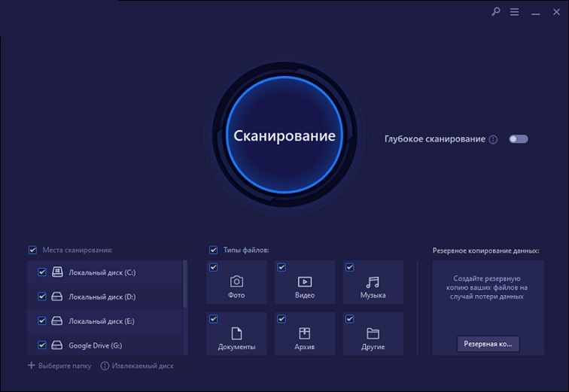Click info icon beside Извлекаемый диск
The image size is (569, 392).
tap(105, 366)
